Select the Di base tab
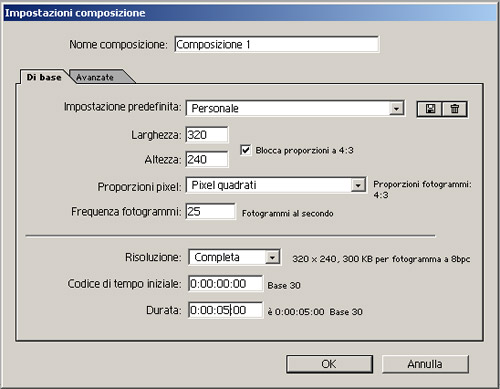Screen dimensions: 500x389 pyautogui.click(x=44, y=77)
